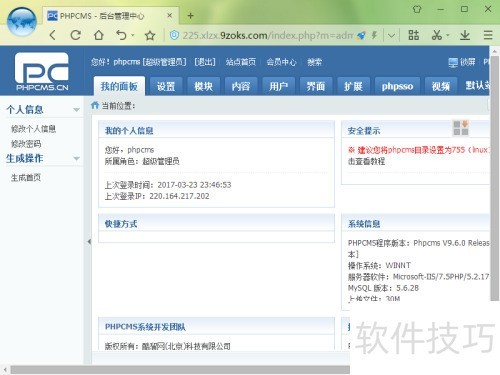Bookmark page with the star icon
Viewport: 500px width, 375px height.
click(150, 35)
